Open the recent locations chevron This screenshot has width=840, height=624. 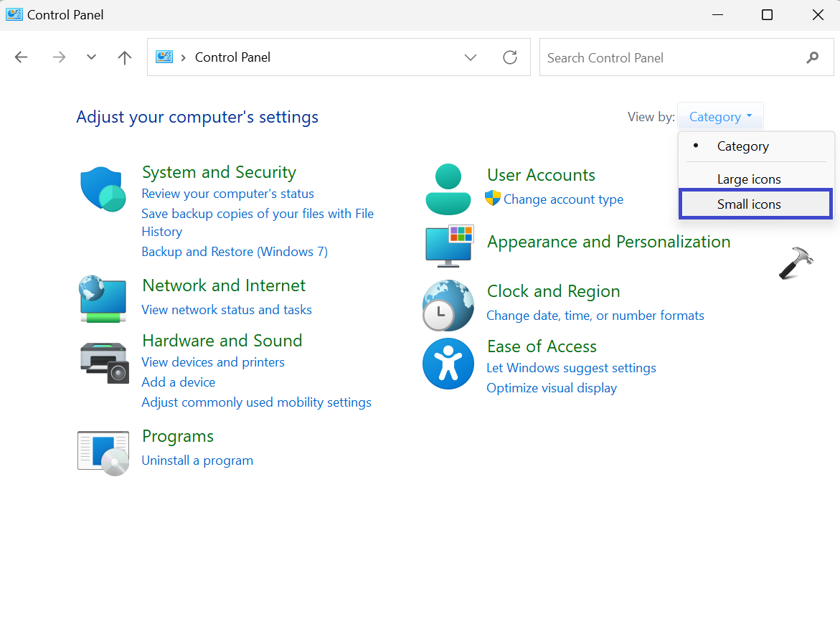91,57
